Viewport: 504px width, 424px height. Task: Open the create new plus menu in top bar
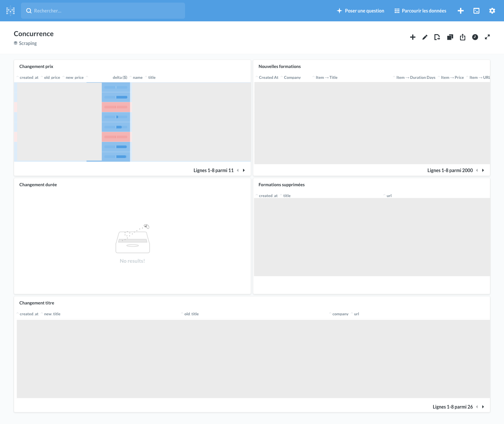pyautogui.click(x=461, y=11)
